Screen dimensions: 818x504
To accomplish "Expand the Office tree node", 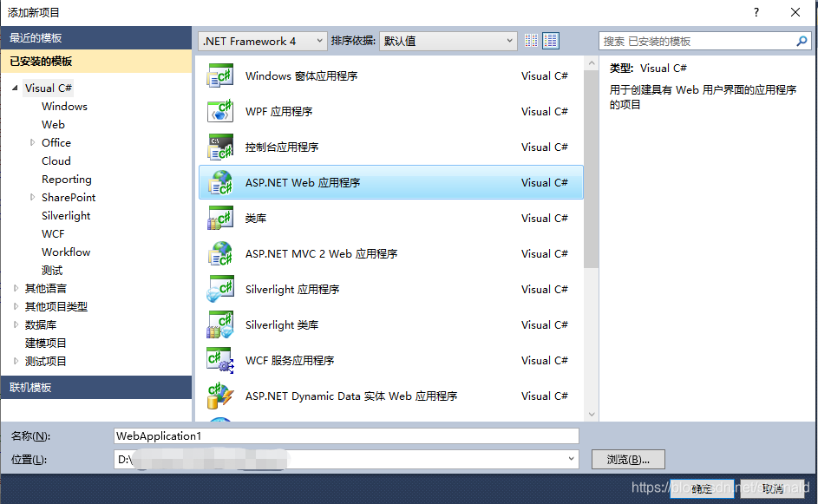I will coord(32,142).
